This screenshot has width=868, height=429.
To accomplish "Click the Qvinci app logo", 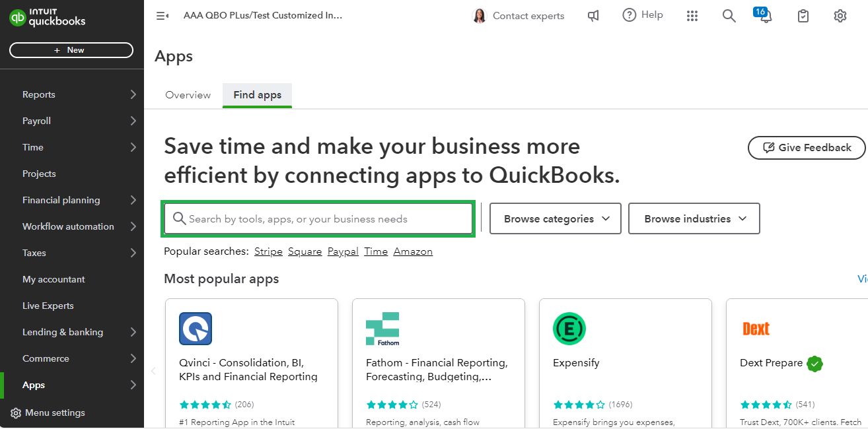I will click(x=196, y=329).
